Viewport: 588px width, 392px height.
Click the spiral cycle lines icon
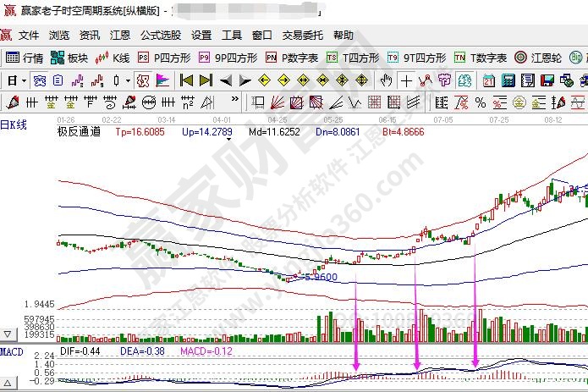click(x=109, y=102)
